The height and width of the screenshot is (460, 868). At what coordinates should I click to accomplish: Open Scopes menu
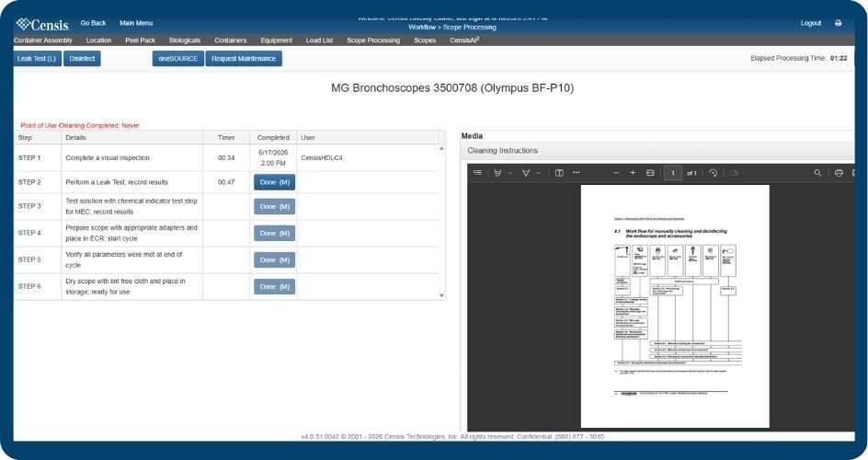click(425, 40)
